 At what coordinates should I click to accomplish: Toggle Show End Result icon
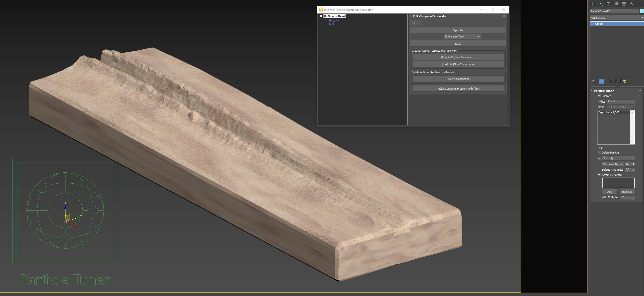(601, 81)
